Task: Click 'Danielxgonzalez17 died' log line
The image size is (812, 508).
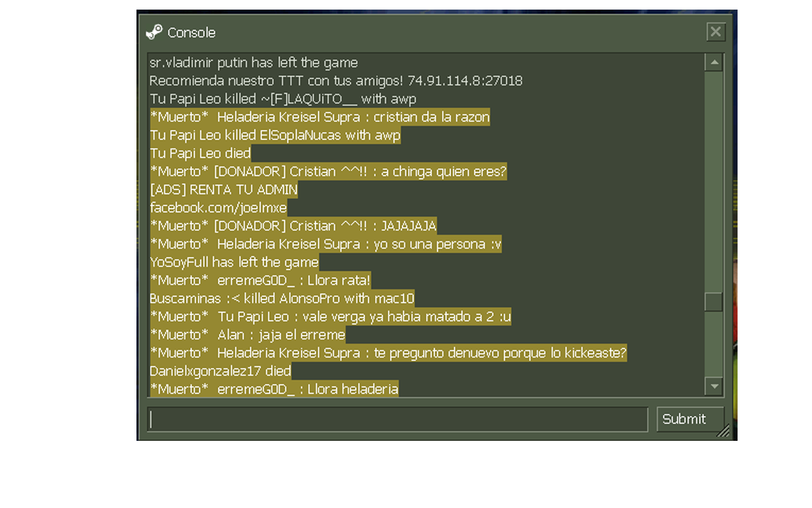Action: (220, 371)
